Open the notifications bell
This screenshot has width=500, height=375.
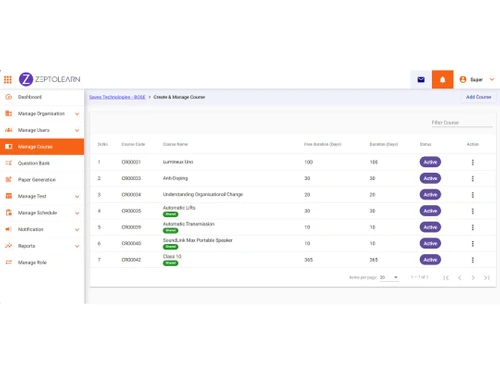(442, 79)
